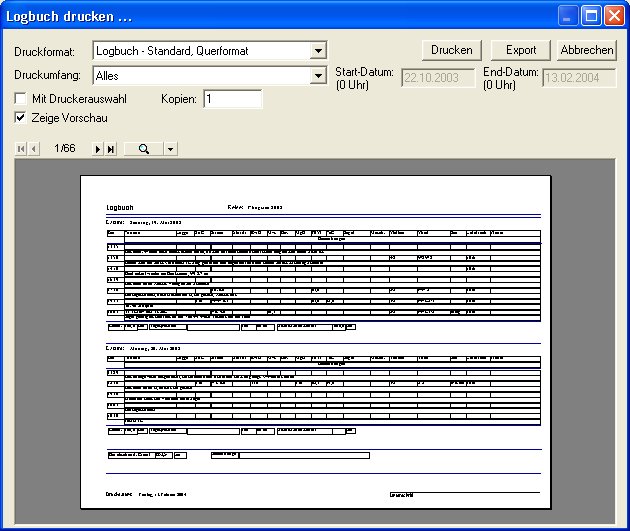The height and width of the screenshot is (531, 630).
Task: Click the End-Datum field
Action: (x=579, y=78)
